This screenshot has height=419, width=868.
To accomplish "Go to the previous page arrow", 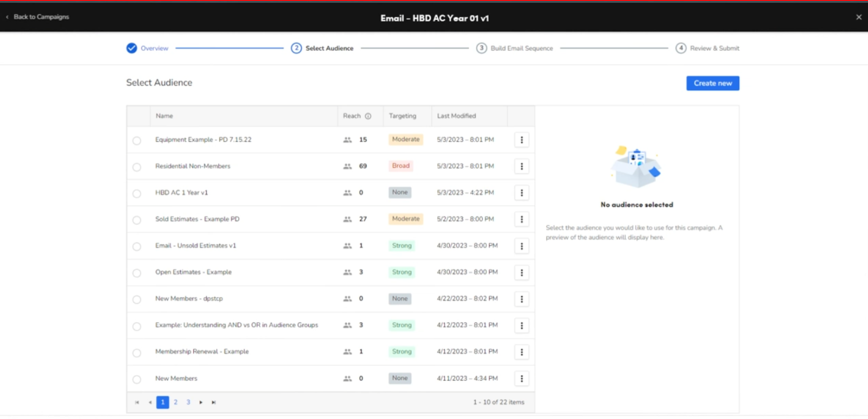I will [x=150, y=402].
